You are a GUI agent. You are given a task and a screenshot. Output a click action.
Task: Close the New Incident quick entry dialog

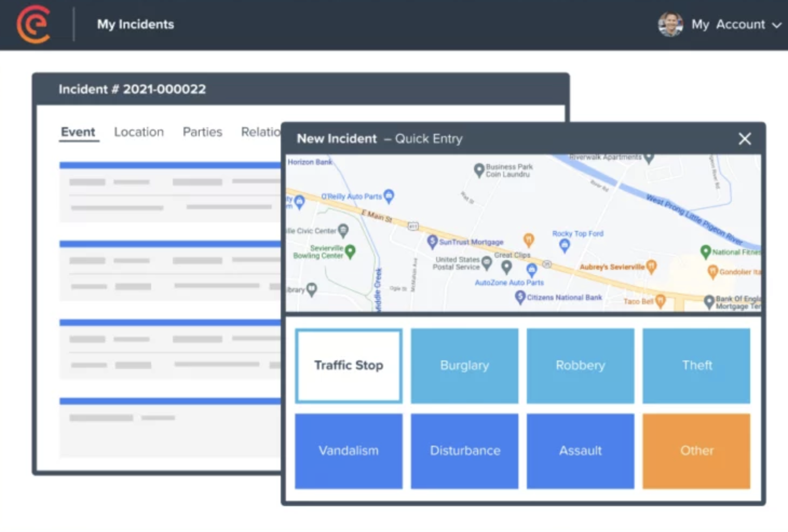(744, 139)
